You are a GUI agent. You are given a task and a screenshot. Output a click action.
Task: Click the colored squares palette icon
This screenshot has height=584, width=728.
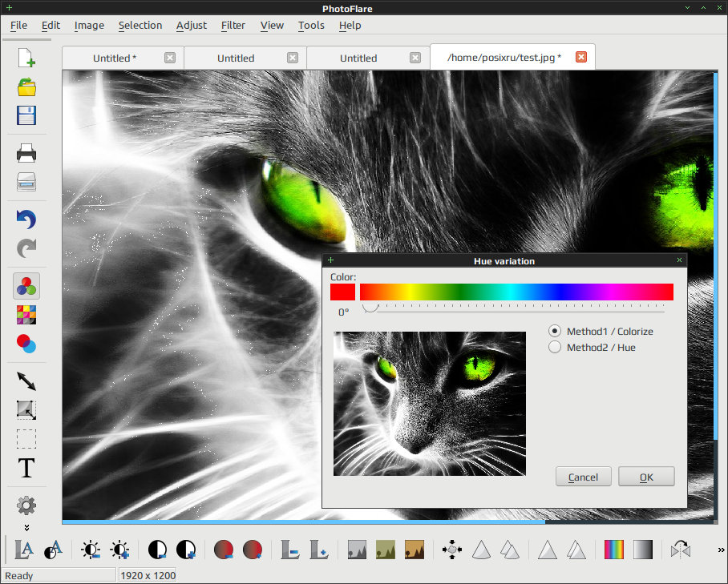click(x=26, y=315)
